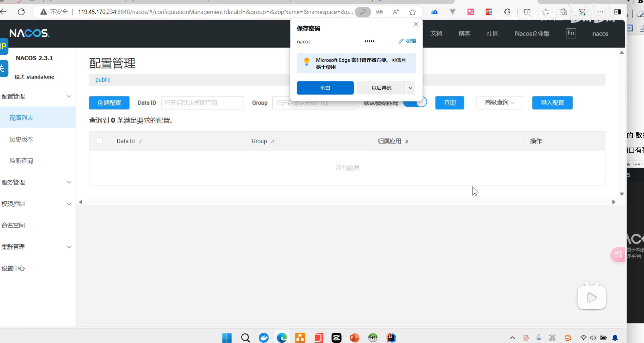644x343 pixels.
Task: Open translate page icon in address bar
Action: pyautogui.click(x=379, y=12)
